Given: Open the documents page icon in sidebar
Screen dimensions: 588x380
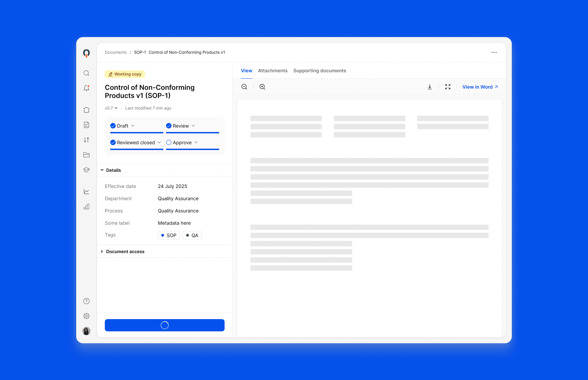Looking at the screenshot, I should pos(86,125).
